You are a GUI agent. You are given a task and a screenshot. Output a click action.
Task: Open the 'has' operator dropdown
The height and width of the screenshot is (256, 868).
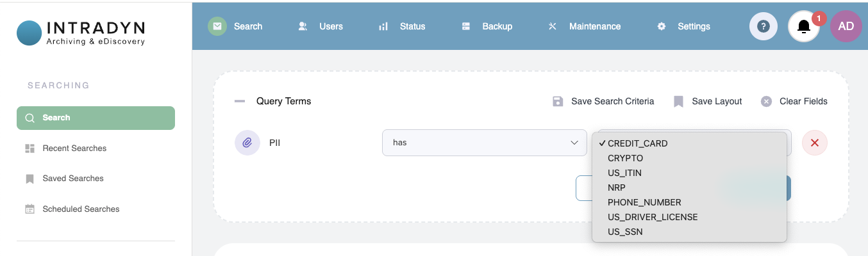pyautogui.click(x=484, y=143)
